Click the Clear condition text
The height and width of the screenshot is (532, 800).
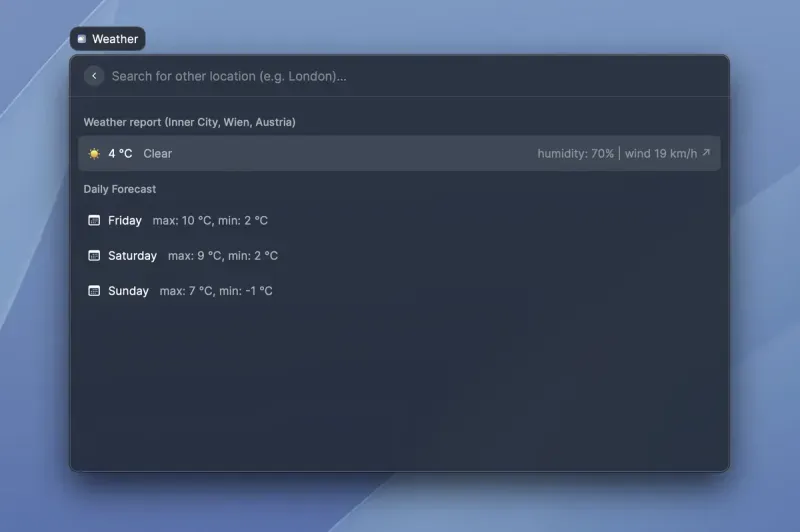pyautogui.click(x=157, y=154)
